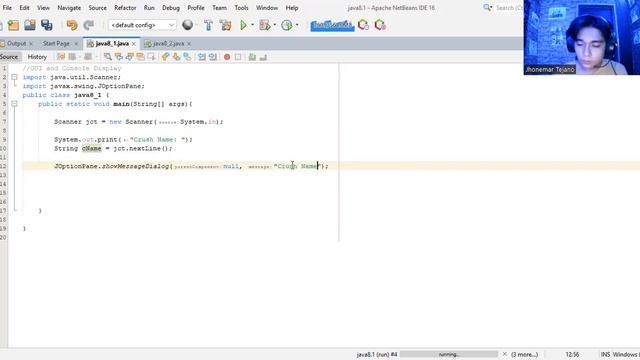640x360 pixels.
Task: Click the Stop Macro Recording square icon
Action: click(238, 57)
